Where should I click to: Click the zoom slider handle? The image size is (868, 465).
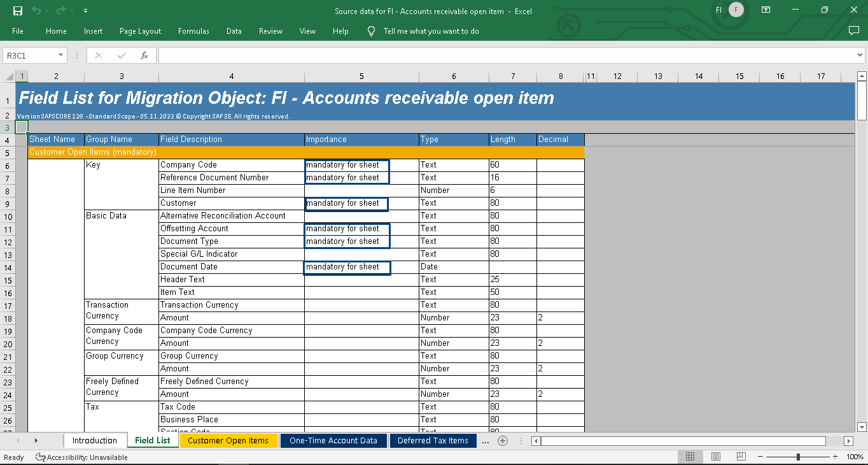798,457
